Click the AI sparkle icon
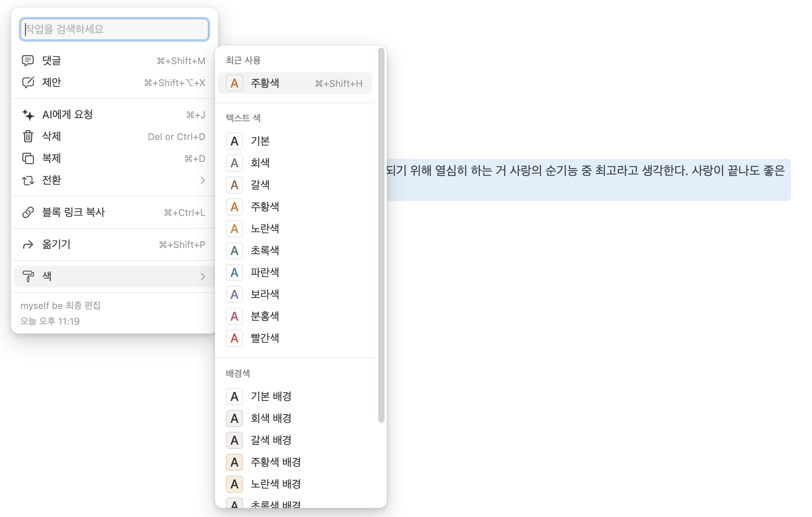The image size is (812, 517). point(28,115)
